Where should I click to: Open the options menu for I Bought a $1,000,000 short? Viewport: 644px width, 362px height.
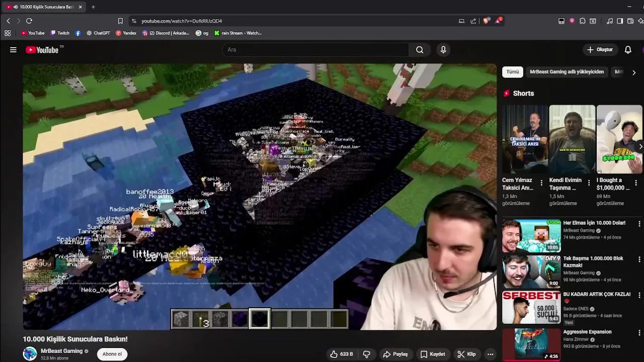click(x=636, y=183)
